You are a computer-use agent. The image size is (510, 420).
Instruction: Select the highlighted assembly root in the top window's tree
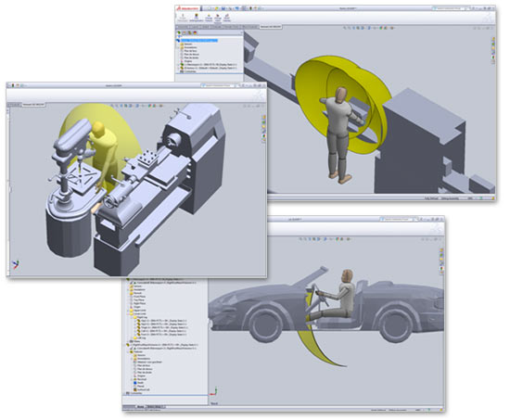[x=199, y=41]
